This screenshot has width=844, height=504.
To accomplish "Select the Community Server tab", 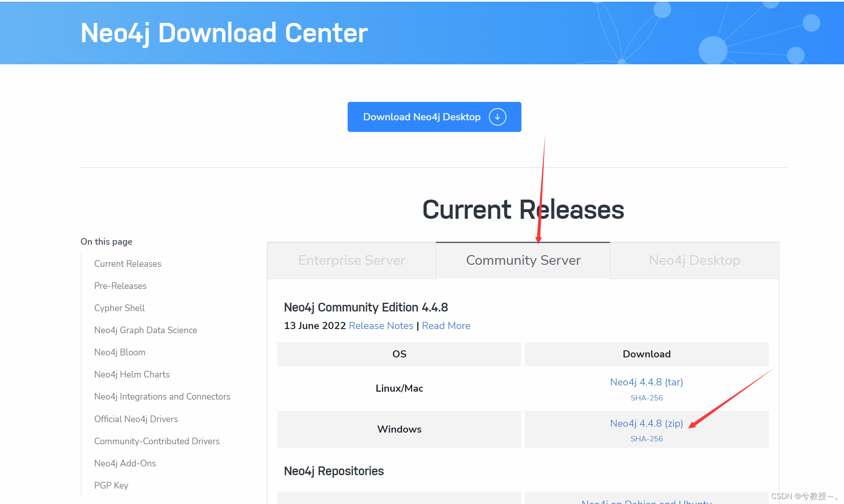I will 523,260.
